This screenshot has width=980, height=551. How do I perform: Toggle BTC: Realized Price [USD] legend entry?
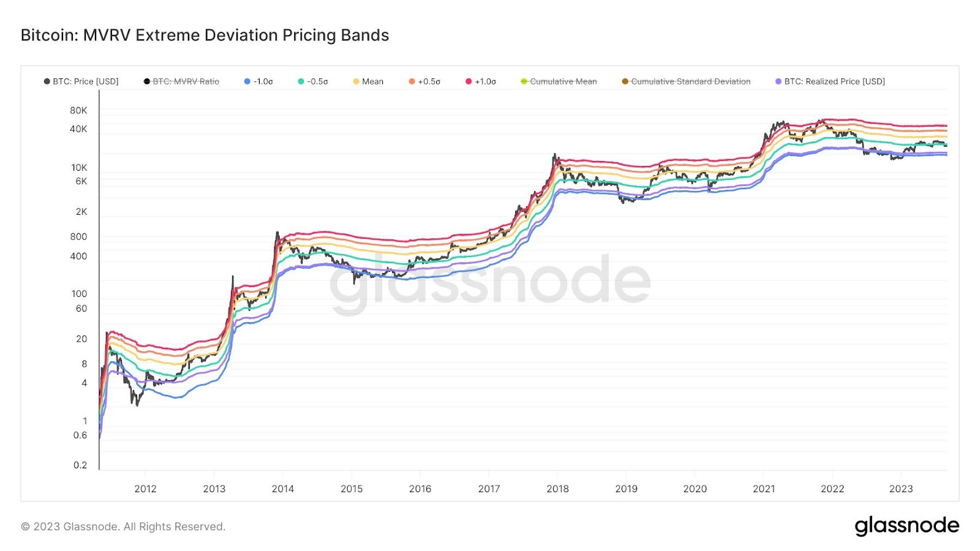pos(830,81)
